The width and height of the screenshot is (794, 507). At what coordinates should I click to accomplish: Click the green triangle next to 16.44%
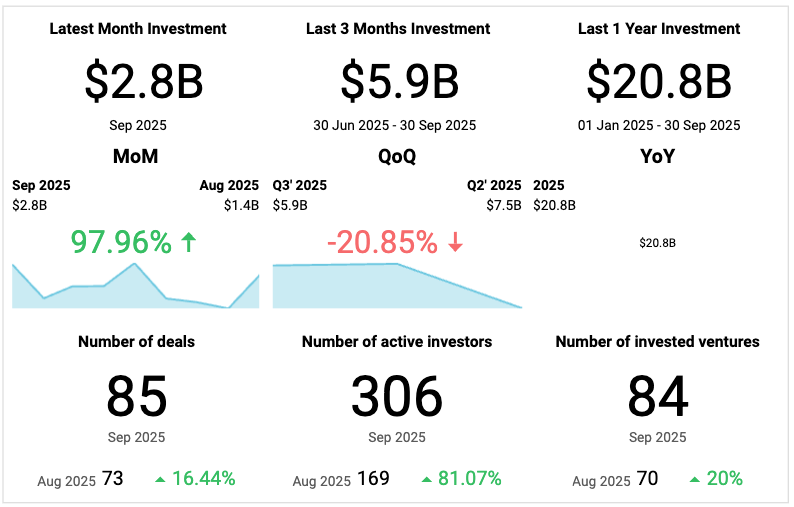pyautogui.click(x=160, y=479)
